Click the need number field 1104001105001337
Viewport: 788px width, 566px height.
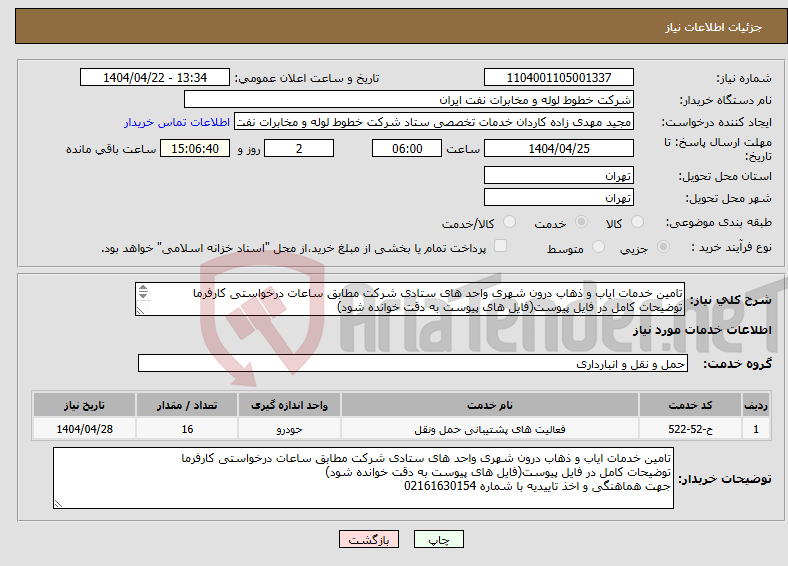pyautogui.click(x=558, y=77)
